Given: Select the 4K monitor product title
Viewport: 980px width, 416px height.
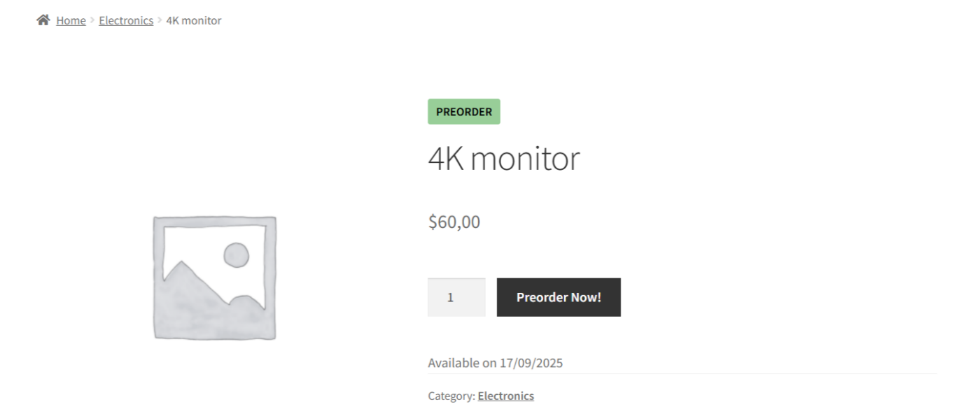Looking at the screenshot, I should 504,158.
